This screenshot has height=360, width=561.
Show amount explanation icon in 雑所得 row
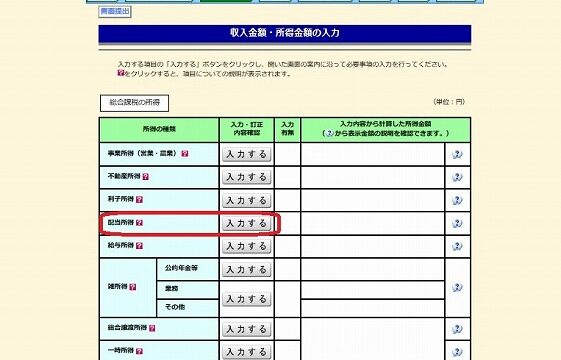[457, 287]
